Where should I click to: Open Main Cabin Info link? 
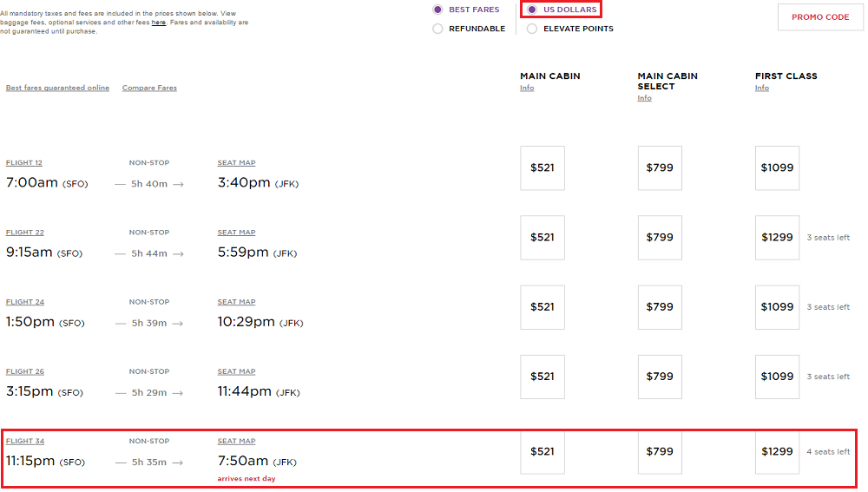click(527, 89)
